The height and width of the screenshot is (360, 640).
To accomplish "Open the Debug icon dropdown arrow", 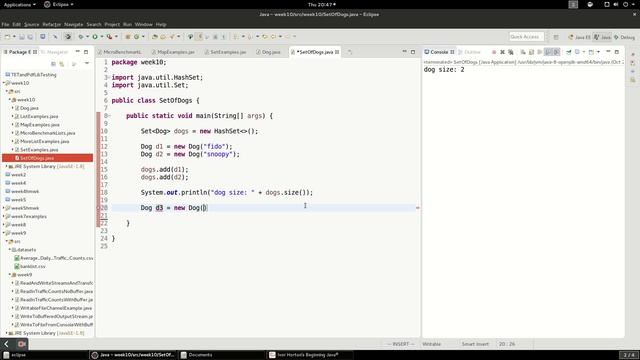I will point(87,37).
